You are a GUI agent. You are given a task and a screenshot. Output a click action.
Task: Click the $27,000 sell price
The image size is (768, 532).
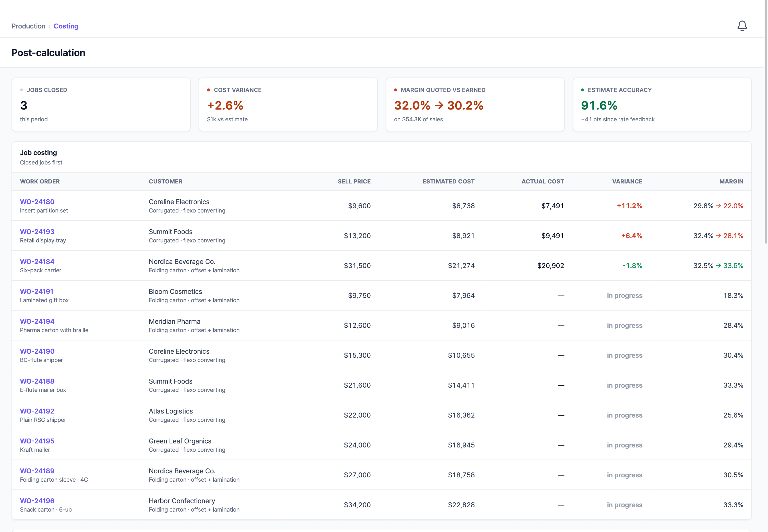click(x=357, y=475)
